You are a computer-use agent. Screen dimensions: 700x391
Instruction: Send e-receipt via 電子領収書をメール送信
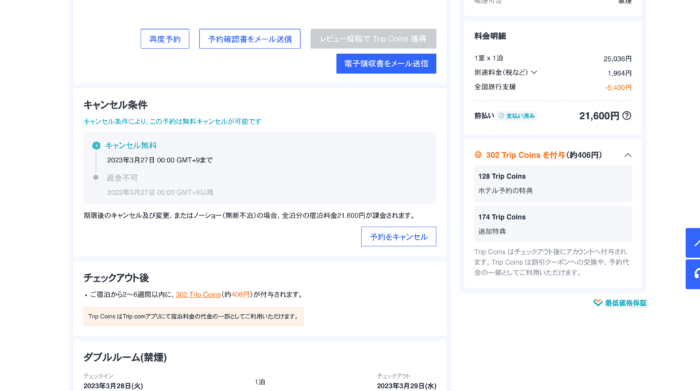386,63
